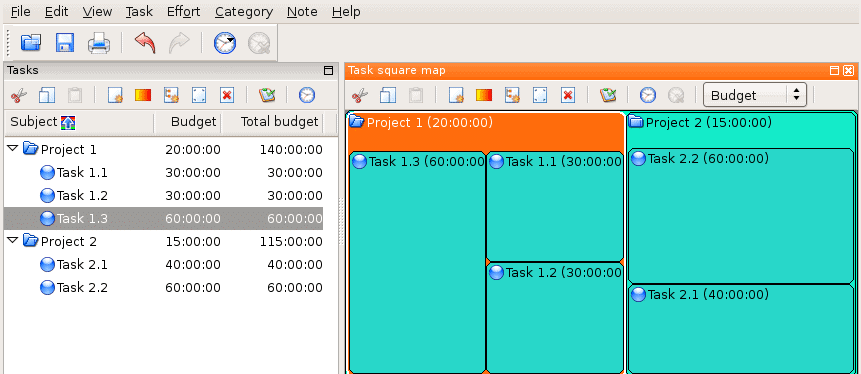Screen dimensions: 861x374
Task: Cut with scissors icon in Task square map
Action: point(360,96)
